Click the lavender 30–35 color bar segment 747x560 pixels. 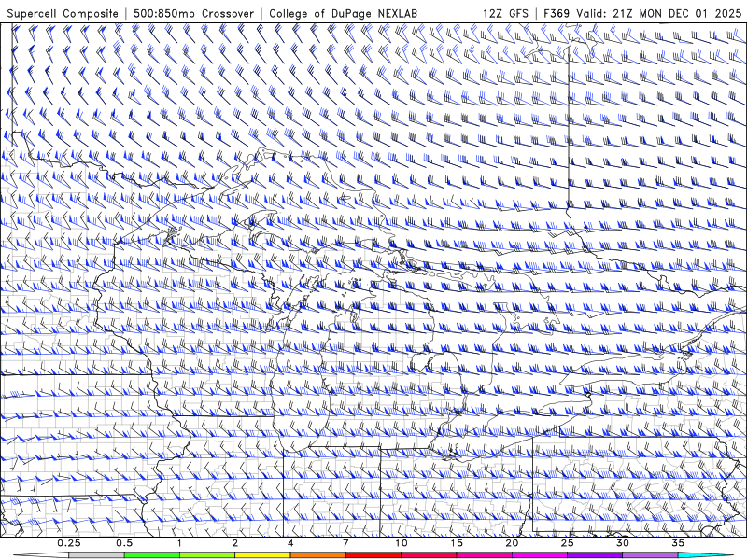[651, 555]
